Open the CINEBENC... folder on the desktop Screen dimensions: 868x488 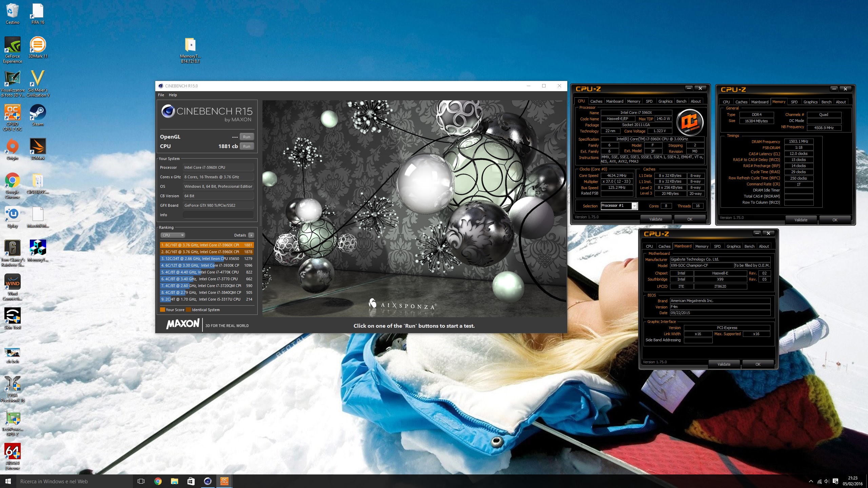click(x=38, y=183)
